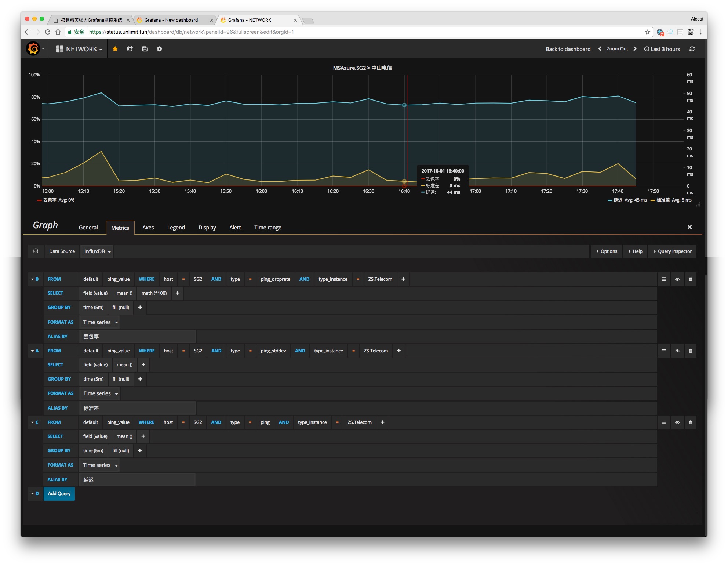Reload the page in the browser toolbar
Screen dimensions: 728x566
(48, 32)
